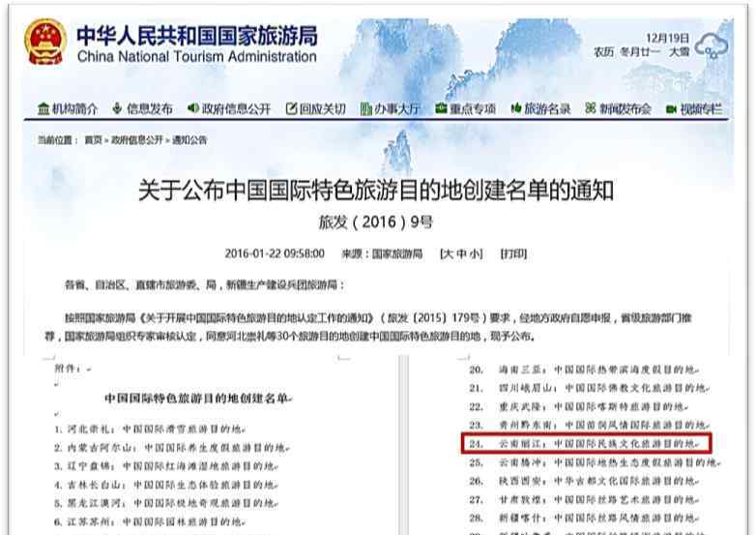Click the timestamp 2016-01-22 09:58:00
This screenshot has height=535, width=756.
pos(275,253)
